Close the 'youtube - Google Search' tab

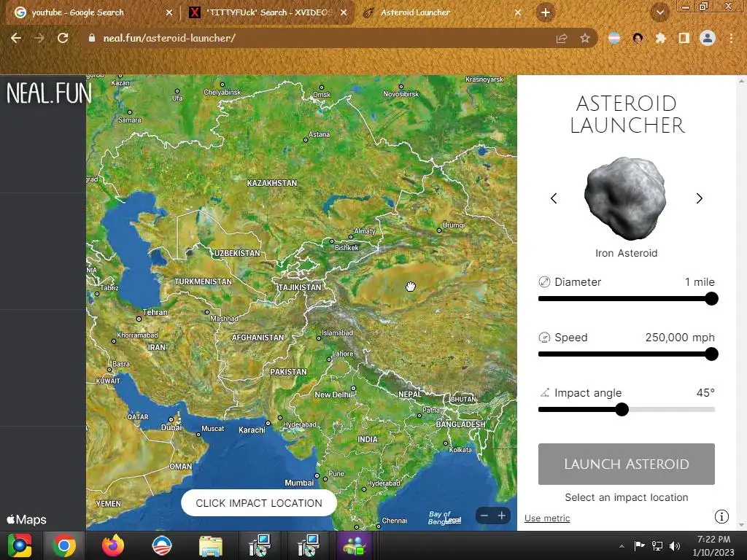[x=169, y=12]
